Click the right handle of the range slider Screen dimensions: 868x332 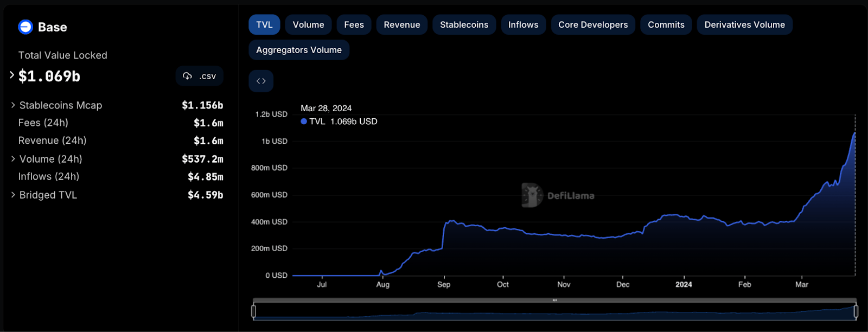coord(856,311)
